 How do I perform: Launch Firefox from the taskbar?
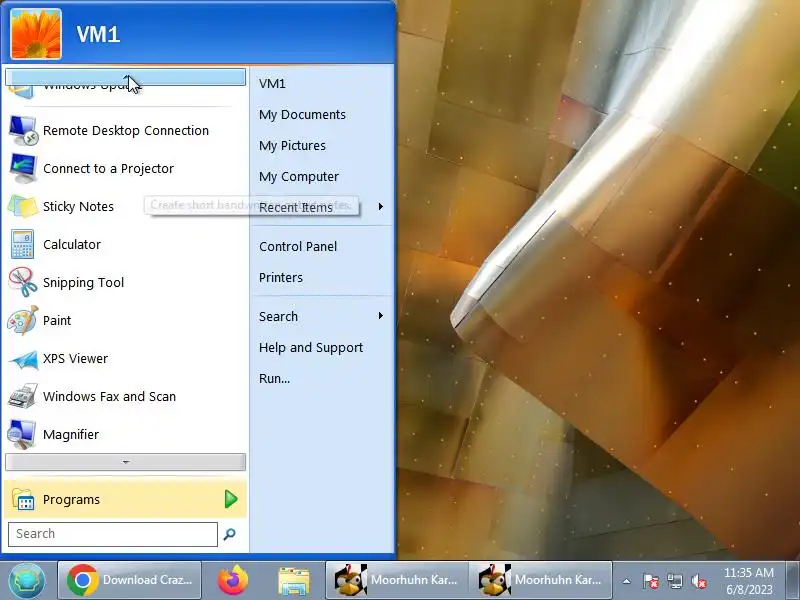click(233, 580)
